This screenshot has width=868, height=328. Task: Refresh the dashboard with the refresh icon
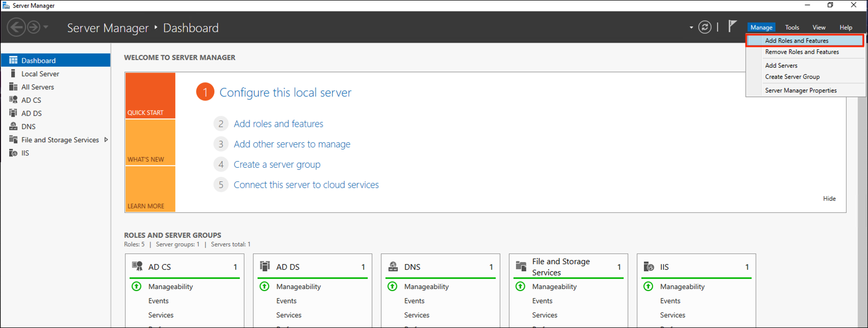tap(705, 27)
